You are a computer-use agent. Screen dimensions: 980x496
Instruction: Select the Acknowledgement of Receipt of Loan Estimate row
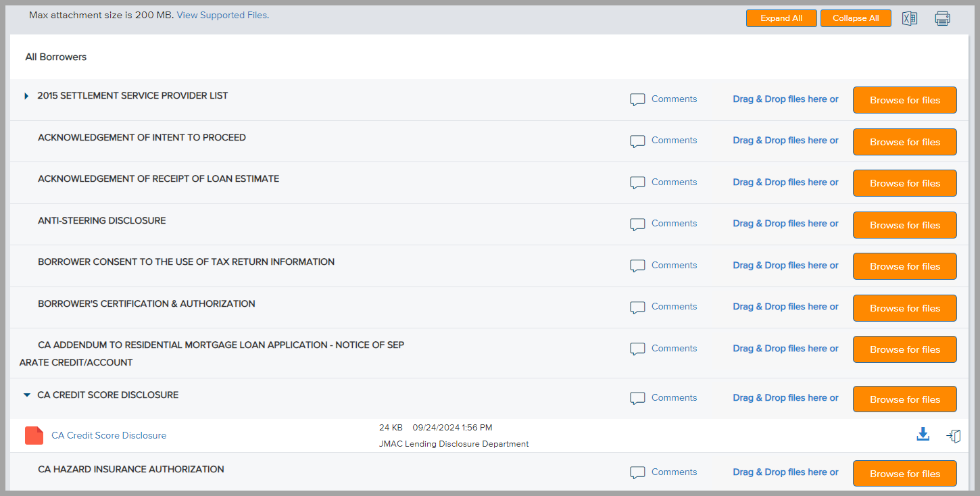[x=158, y=179]
